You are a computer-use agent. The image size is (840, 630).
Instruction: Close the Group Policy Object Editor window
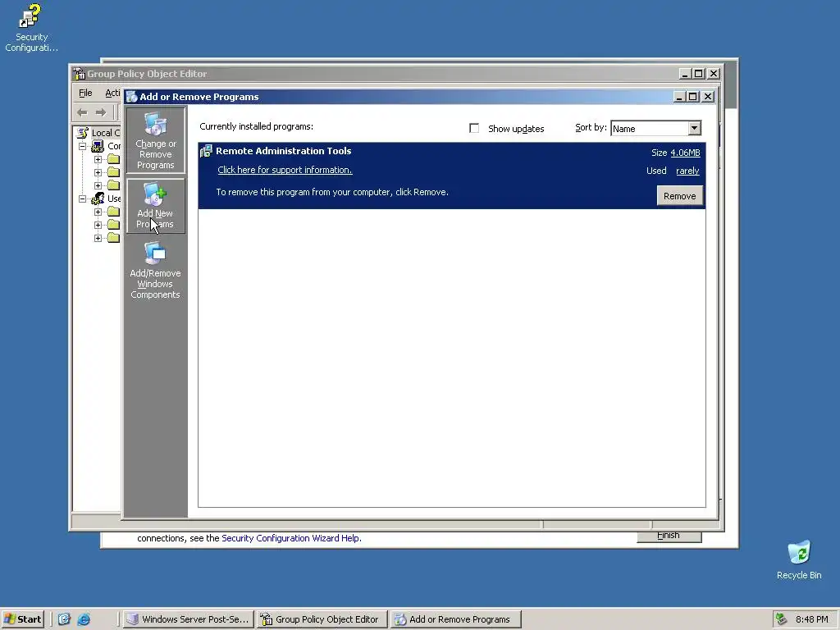(x=714, y=73)
